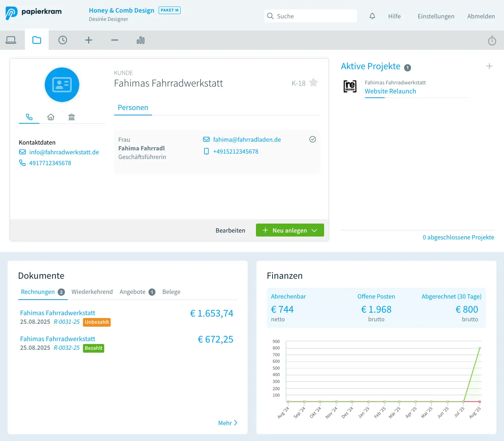Click the Unbezahlt status badge
Screen dimensions: 504x441
coord(97,322)
